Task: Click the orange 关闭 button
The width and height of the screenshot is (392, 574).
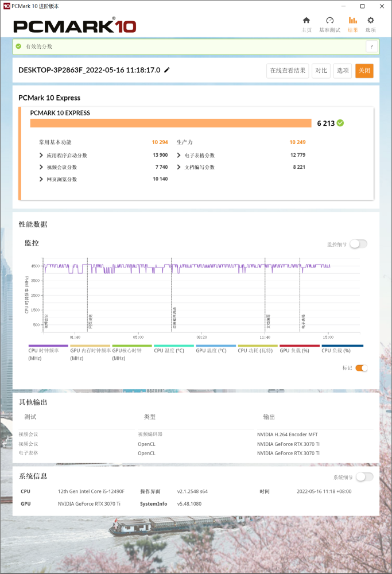Action: [x=364, y=71]
